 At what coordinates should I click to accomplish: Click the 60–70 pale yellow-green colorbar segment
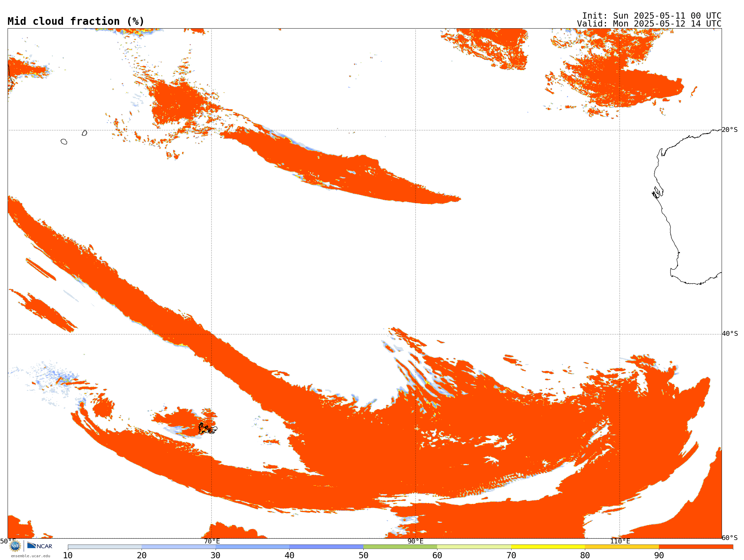474,547
